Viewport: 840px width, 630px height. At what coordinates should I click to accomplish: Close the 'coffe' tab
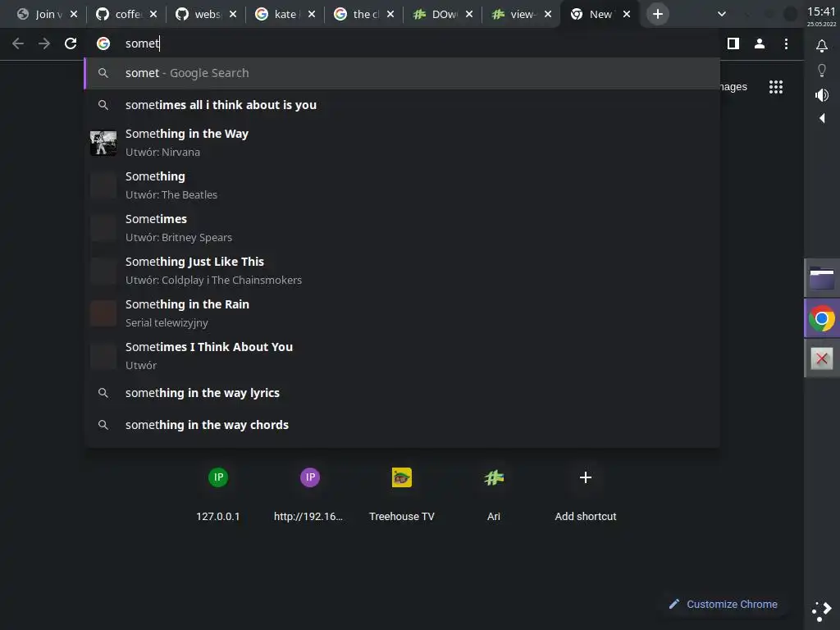[x=153, y=15]
